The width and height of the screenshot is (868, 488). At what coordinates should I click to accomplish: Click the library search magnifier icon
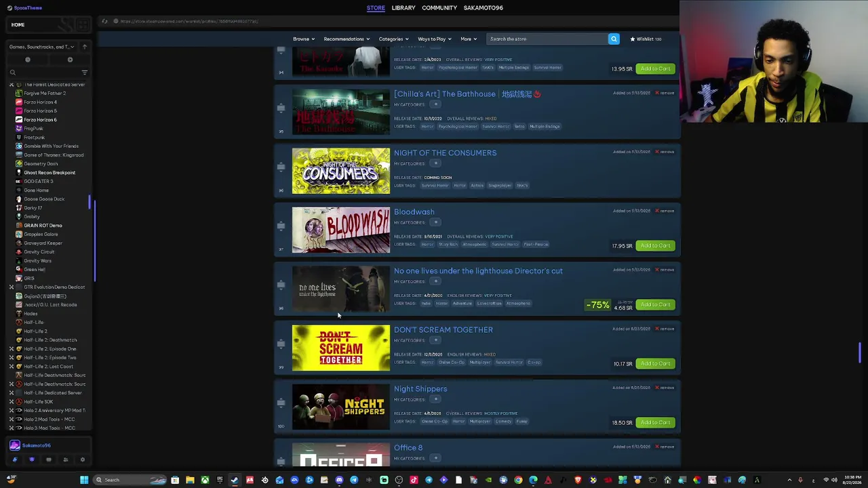point(12,73)
